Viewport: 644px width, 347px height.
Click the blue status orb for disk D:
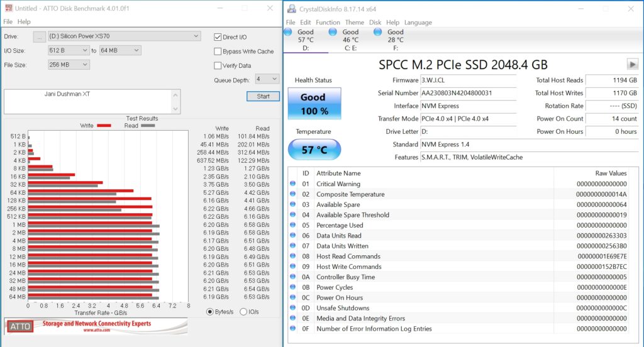click(288, 32)
